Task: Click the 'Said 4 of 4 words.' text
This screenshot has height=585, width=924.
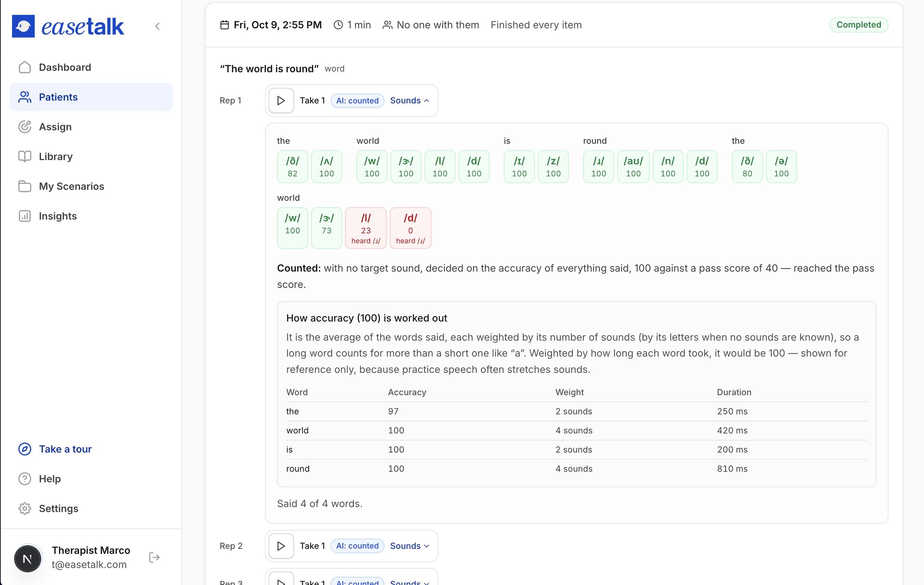Action: (320, 503)
